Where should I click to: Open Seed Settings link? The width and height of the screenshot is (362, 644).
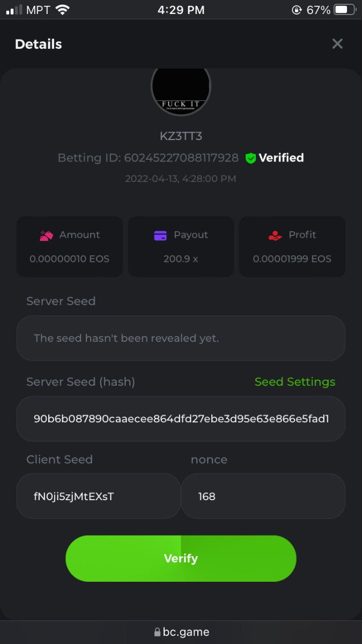tap(294, 382)
